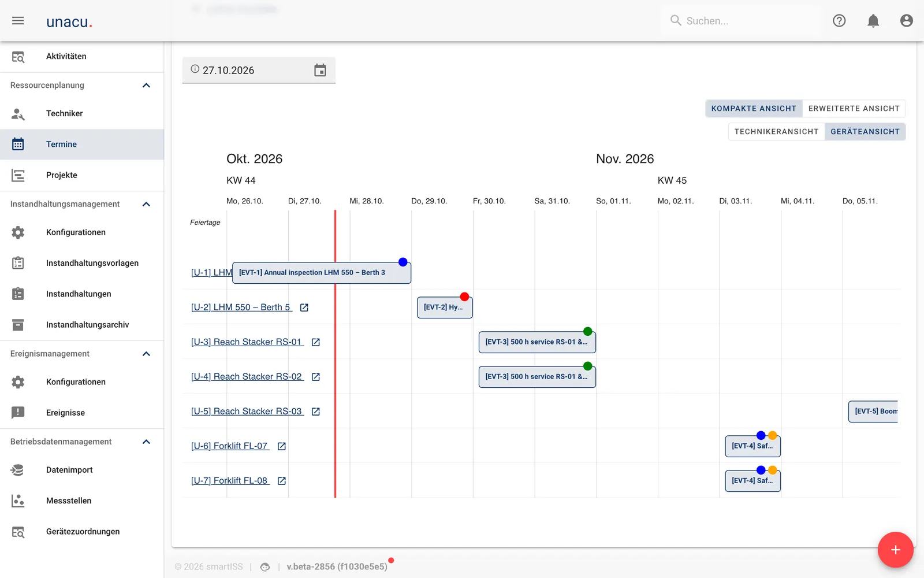This screenshot has width=924, height=578.
Task: Collapse the Instandhaltungsmanagement section
Action: click(x=146, y=204)
